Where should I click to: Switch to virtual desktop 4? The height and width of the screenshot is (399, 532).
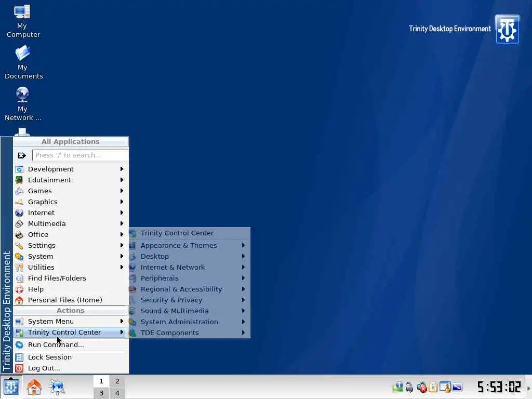(x=117, y=393)
